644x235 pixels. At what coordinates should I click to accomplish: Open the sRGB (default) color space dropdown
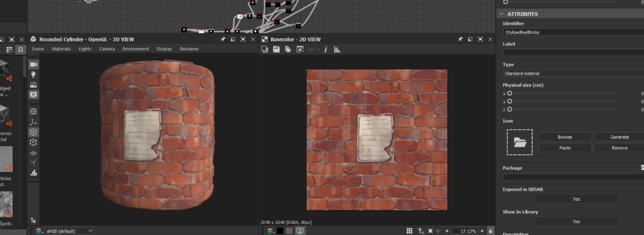click(69, 231)
